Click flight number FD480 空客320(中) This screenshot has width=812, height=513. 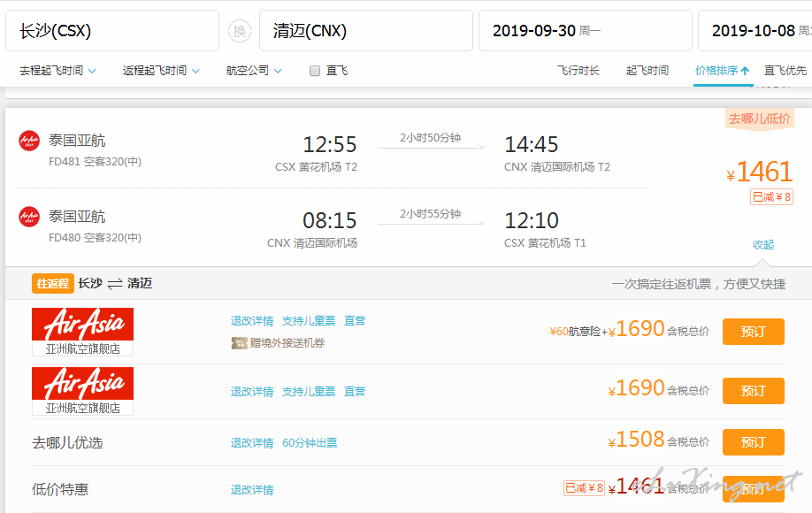coord(95,238)
